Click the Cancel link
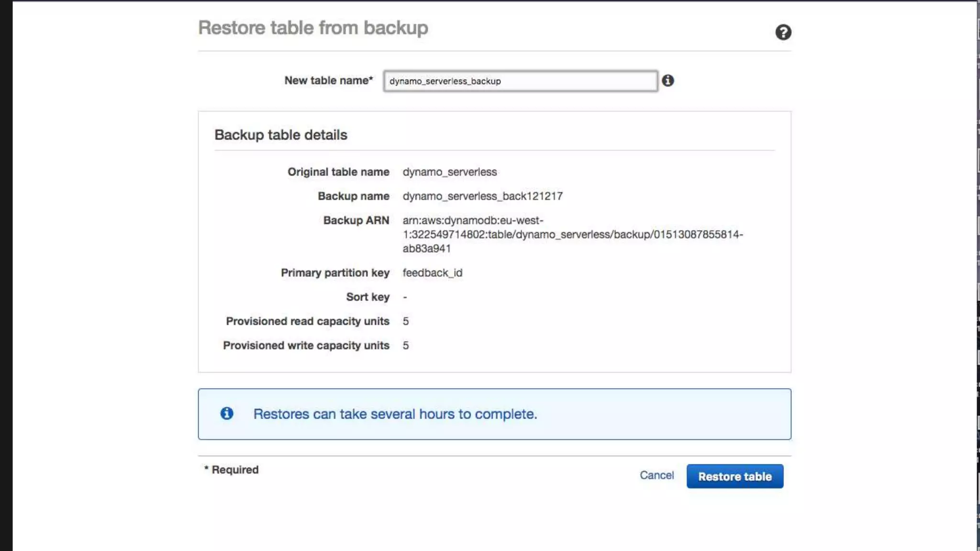The width and height of the screenshot is (980, 551). 657,475
